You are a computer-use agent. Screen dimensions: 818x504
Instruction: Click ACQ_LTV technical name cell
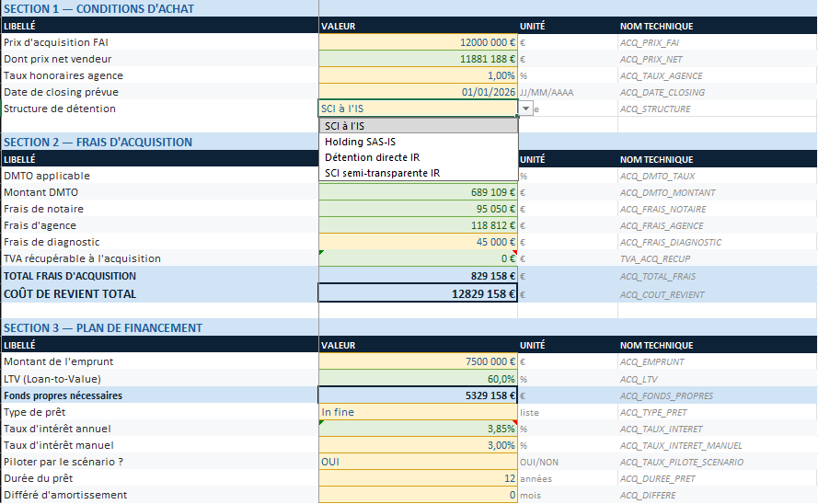[639, 380]
